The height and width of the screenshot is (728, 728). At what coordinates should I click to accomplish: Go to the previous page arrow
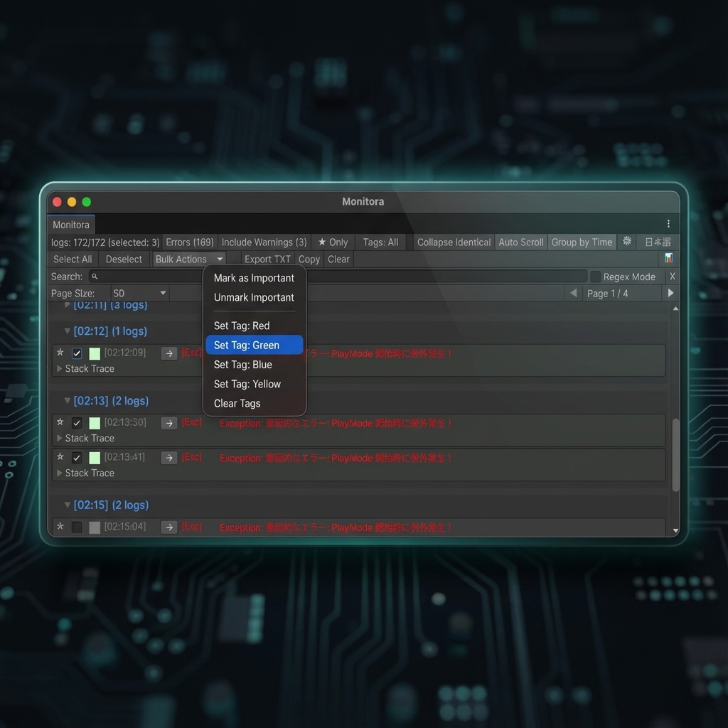pyautogui.click(x=574, y=293)
